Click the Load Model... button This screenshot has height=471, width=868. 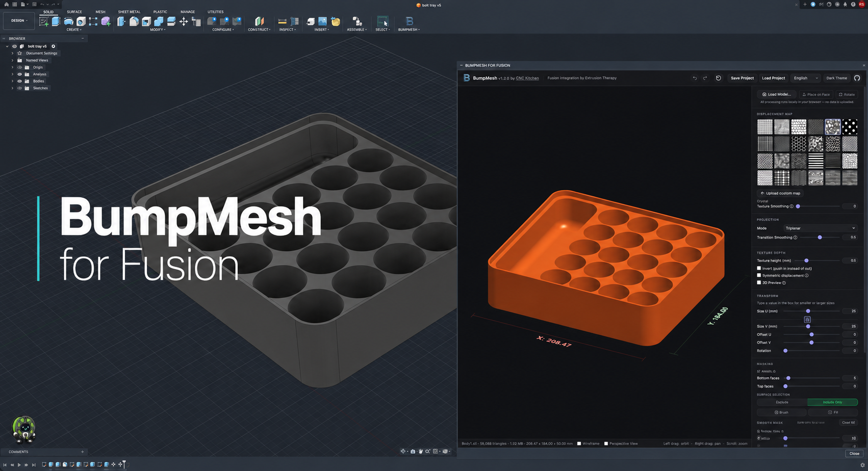point(777,94)
